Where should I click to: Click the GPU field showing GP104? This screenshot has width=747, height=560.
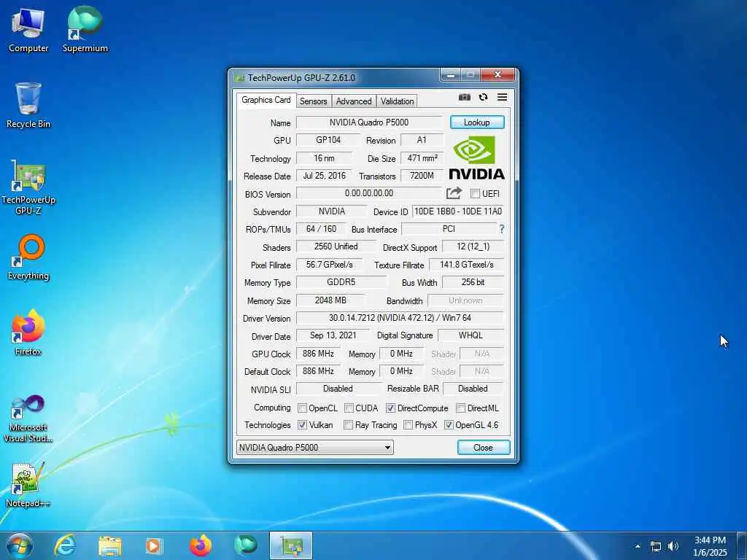click(328, 140)
